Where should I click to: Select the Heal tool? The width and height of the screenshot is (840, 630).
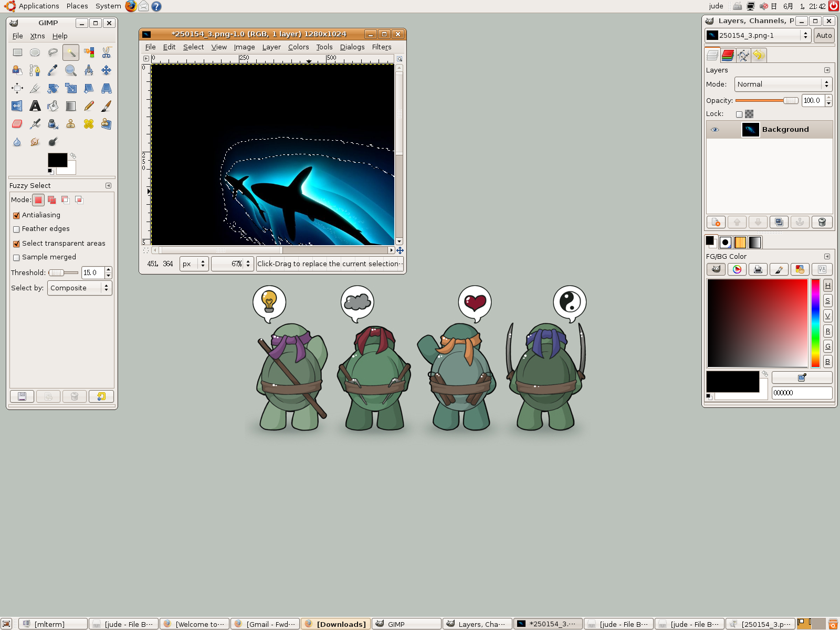coord(89,124)
